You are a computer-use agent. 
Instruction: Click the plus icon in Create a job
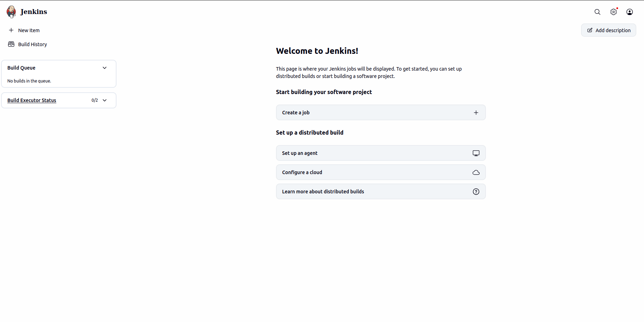(x=476, y=113)
